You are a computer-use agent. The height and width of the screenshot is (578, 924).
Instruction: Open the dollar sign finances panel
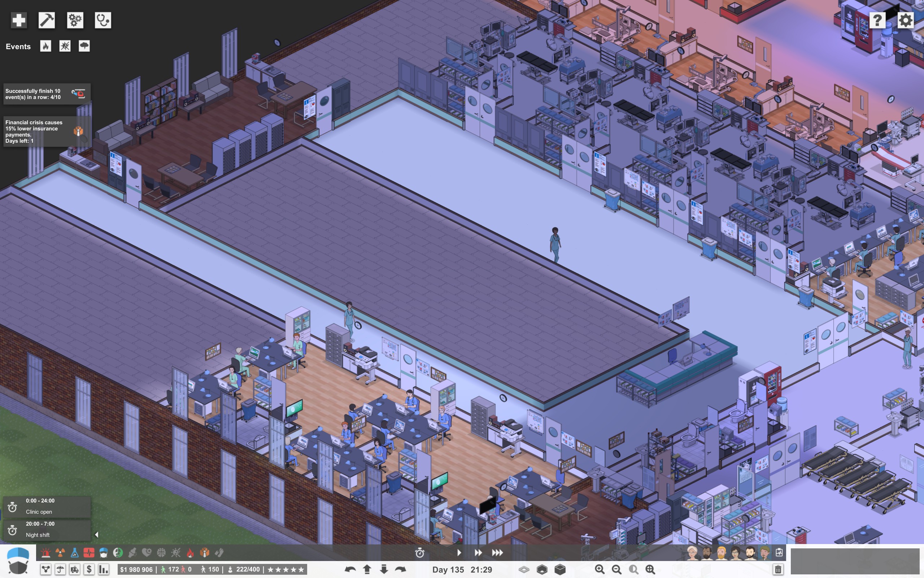(x=89, y=570)
